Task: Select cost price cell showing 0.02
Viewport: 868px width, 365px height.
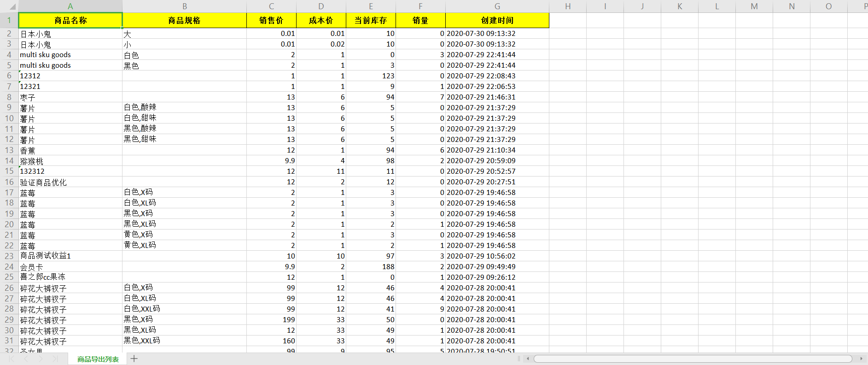Action: coord(321,44)
